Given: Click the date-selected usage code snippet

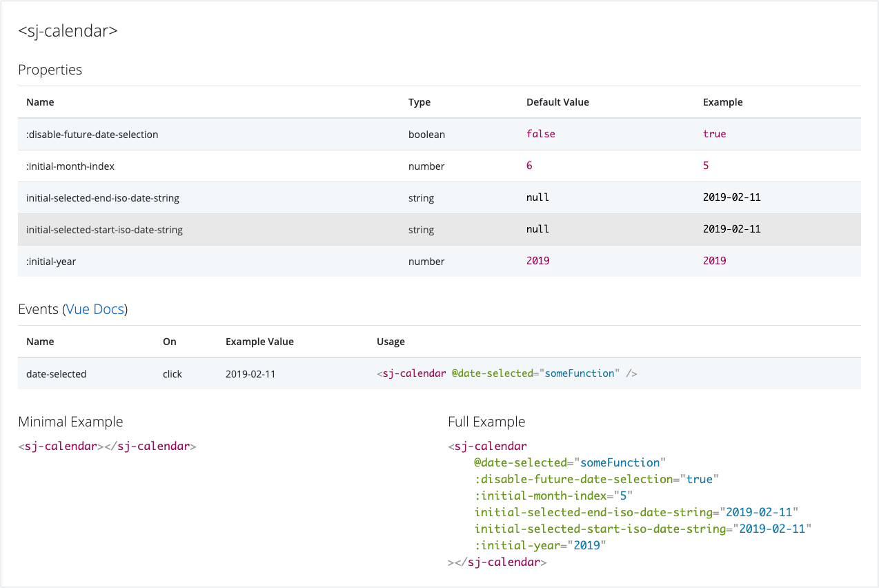Looking at the screenshot, I should coord(506,373).
